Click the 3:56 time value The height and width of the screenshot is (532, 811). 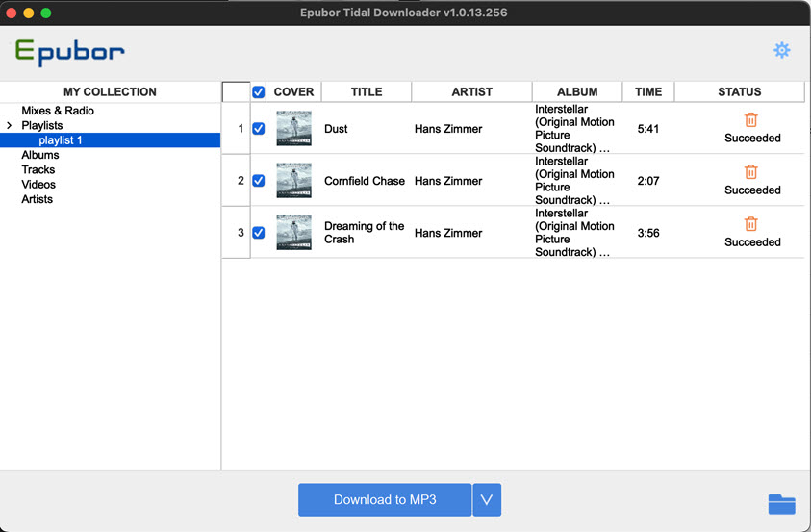point(648,233)
